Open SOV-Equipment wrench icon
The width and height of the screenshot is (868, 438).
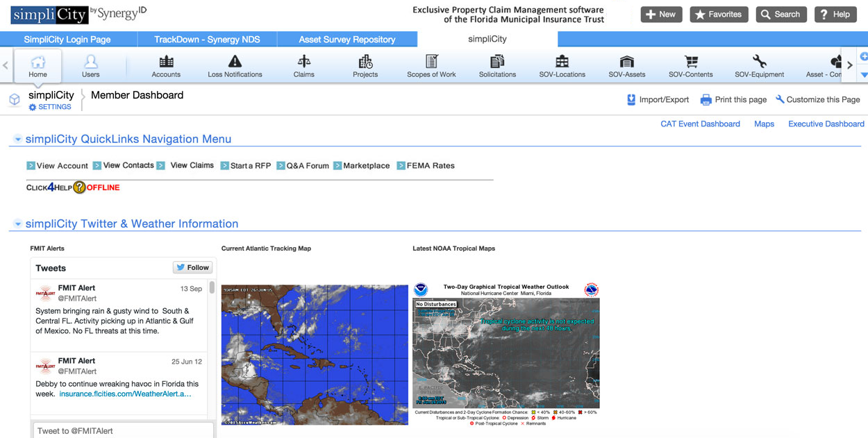point(760,62)
